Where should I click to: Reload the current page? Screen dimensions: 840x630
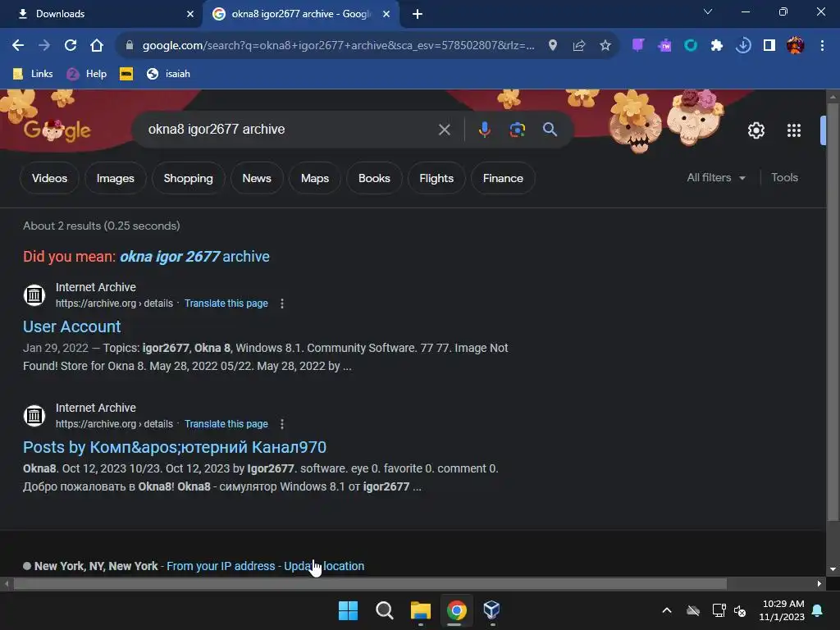click(x=71, y=46)
